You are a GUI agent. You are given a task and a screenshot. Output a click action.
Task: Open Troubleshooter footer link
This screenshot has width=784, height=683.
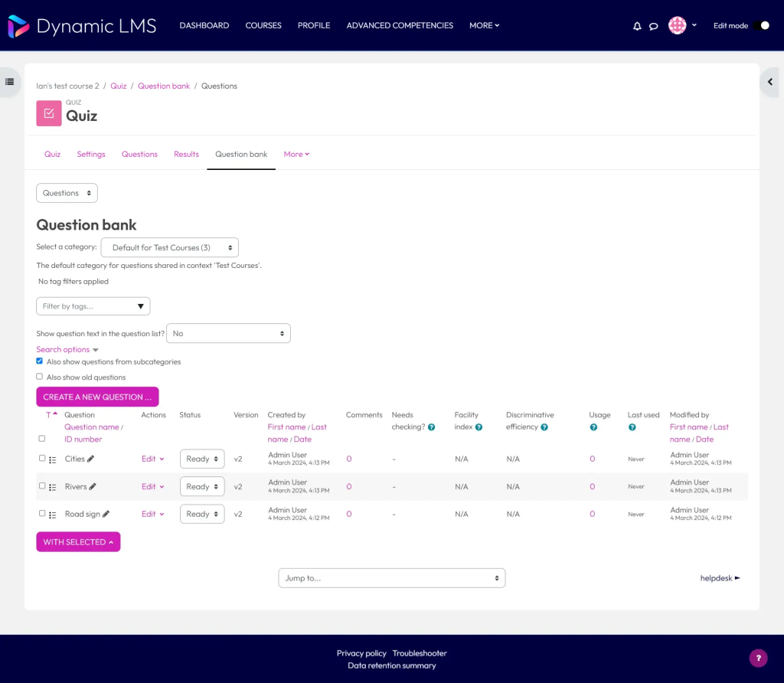click(420, 653)
